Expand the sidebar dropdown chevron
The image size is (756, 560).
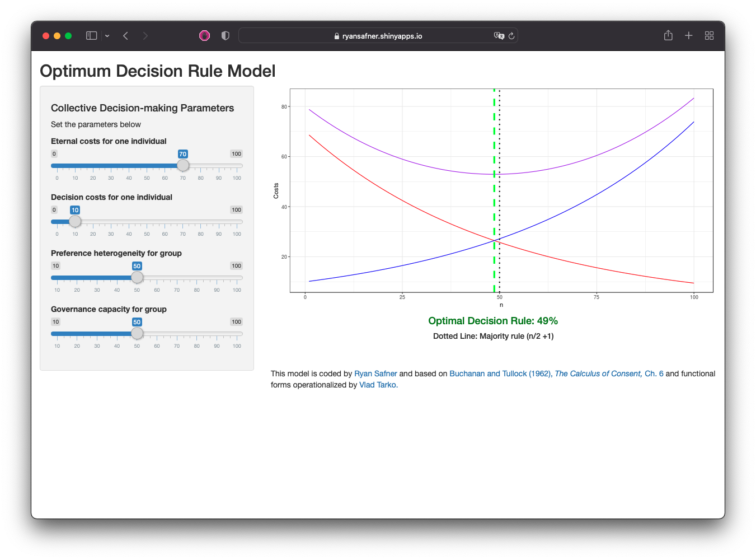(x=107, y=36)
